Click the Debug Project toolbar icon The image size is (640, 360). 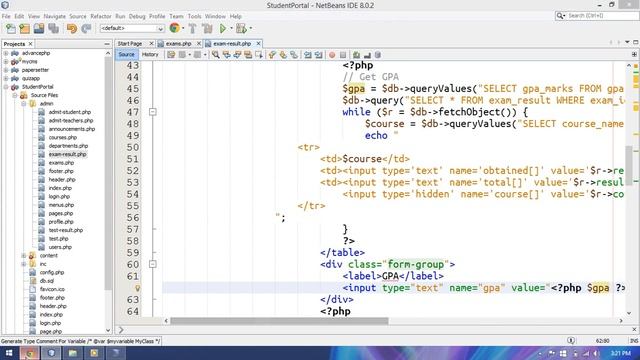tap(241, 29)
